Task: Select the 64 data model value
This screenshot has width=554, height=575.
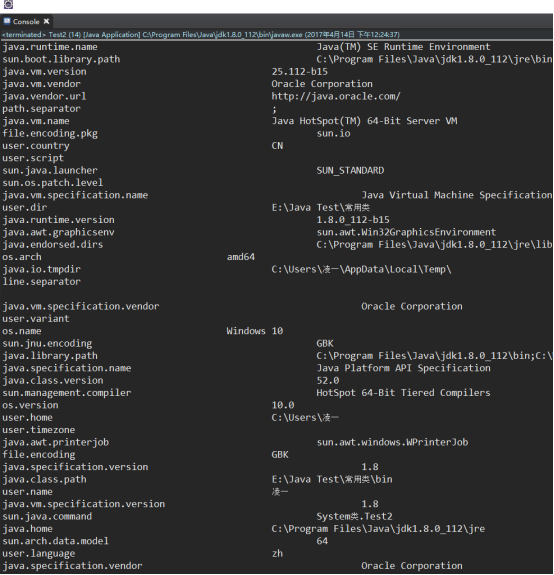Action: pos(322,542)
